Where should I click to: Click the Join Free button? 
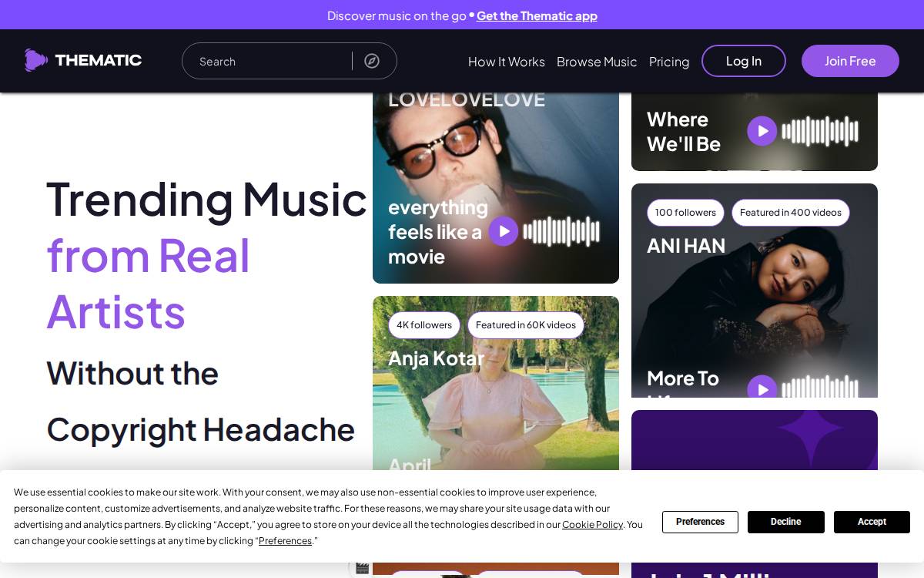(850, 61)
